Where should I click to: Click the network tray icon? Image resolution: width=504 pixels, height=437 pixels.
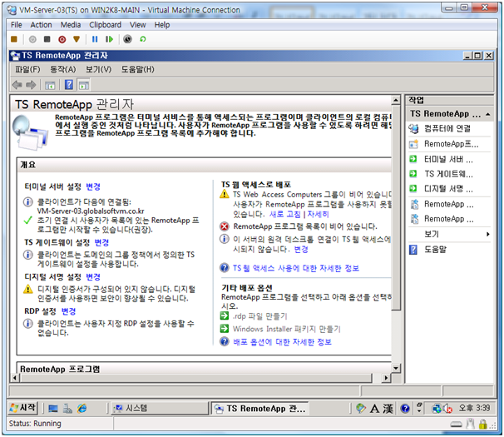tap(437, 409)
